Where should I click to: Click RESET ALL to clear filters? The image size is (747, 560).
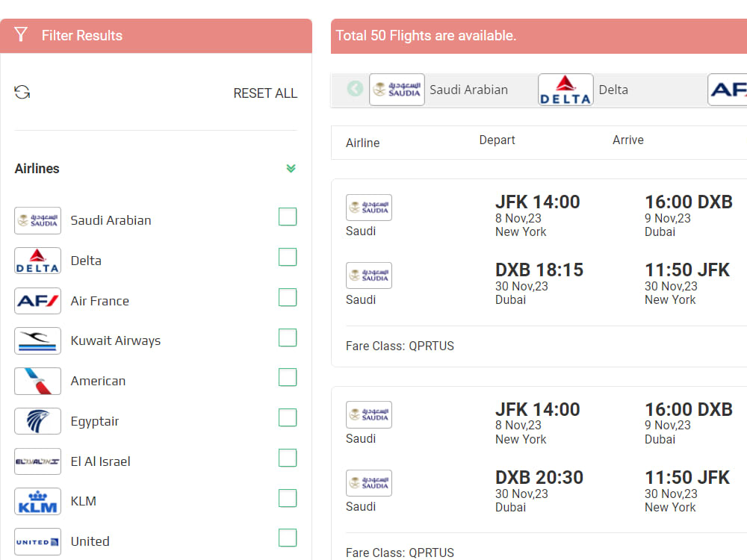(265, 93)
